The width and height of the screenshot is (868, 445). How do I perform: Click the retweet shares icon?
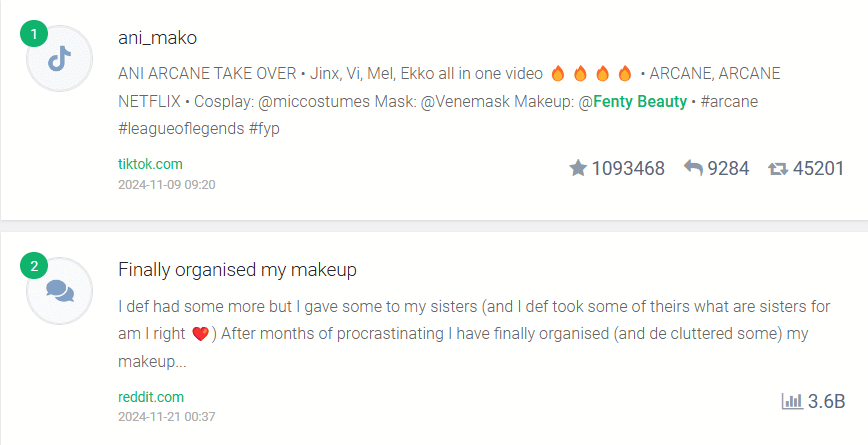(778, 168)
